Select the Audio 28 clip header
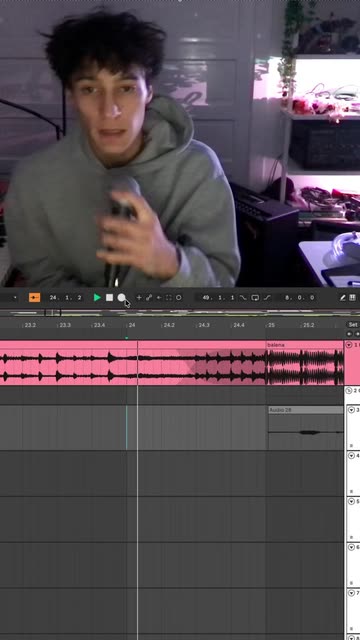This screenshot has width=360, height=640. [306, 410]
